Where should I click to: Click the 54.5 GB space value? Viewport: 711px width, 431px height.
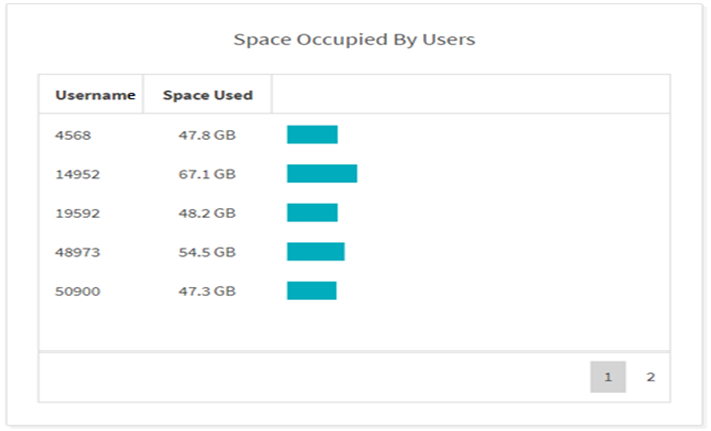[208, 252]
